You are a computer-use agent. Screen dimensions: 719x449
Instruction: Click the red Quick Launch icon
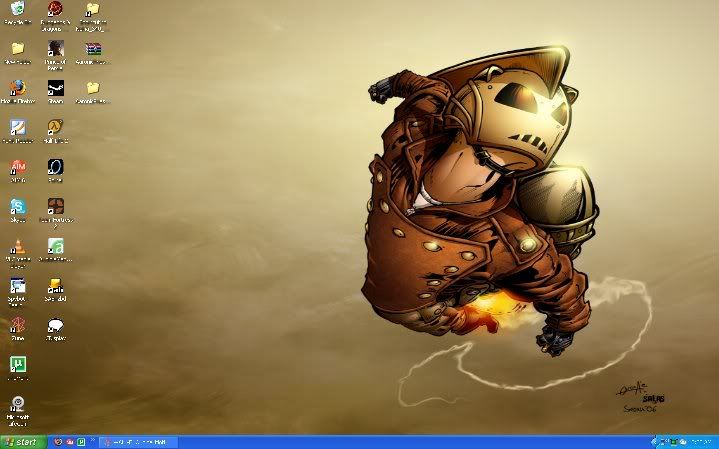(x=70, y=442)
